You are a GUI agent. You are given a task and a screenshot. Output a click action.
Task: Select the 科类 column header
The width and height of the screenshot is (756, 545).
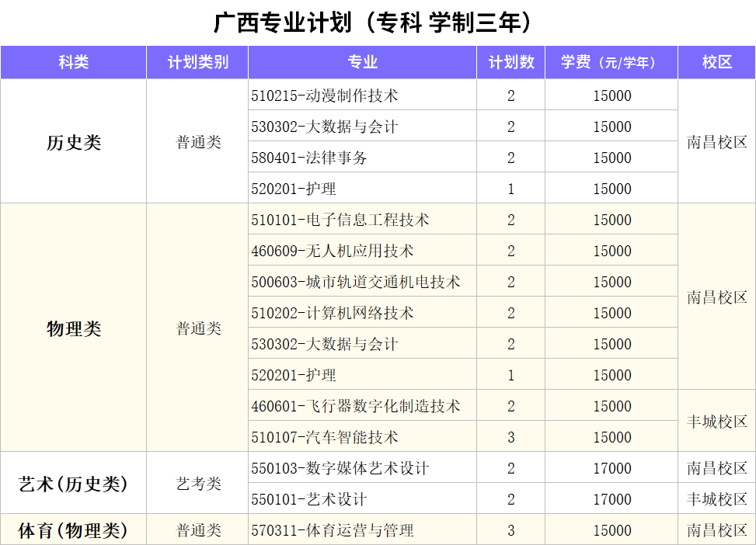click(x=73, y=63)
